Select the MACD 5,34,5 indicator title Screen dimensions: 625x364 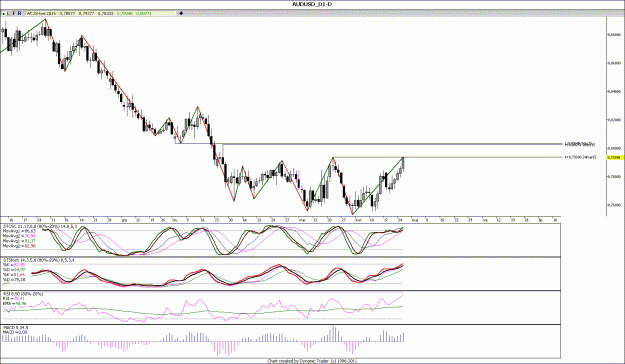(x=16, y=328)
